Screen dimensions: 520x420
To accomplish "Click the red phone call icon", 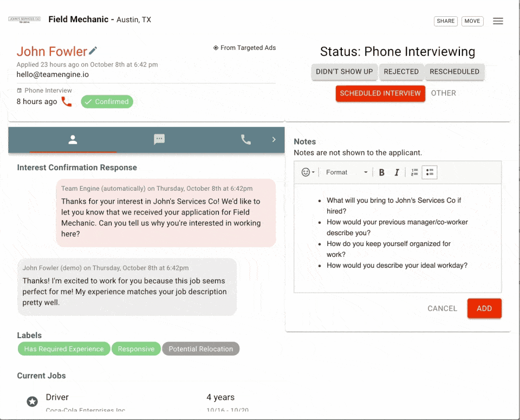I will pyautogui.click(x=67, y=101).
